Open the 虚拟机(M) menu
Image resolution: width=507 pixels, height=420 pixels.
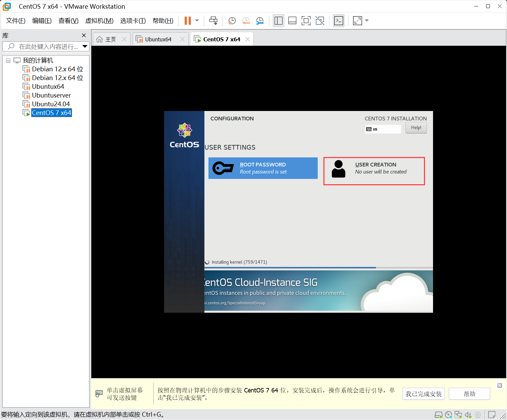[x=100, y=21]
